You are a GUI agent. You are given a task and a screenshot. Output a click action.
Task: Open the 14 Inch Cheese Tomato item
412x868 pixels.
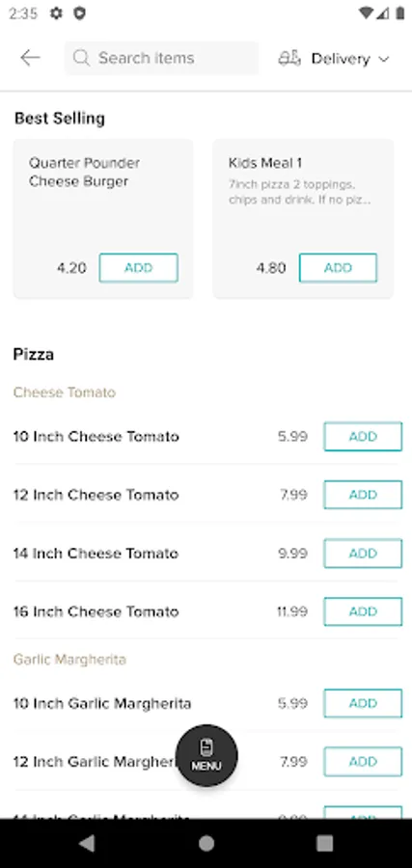(96, 554)
